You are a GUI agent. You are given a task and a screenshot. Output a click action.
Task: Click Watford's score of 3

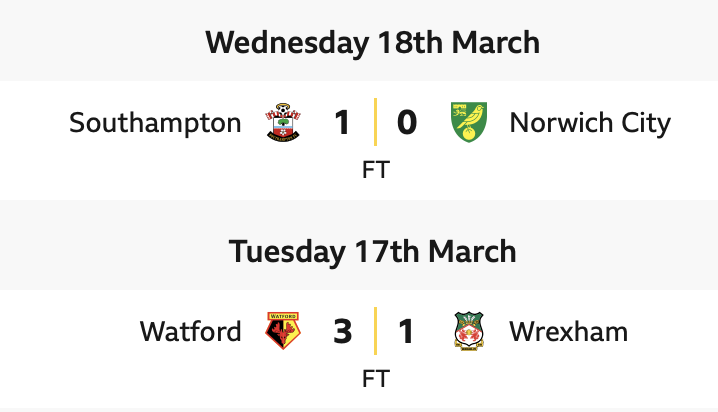[x=342, y=331]
